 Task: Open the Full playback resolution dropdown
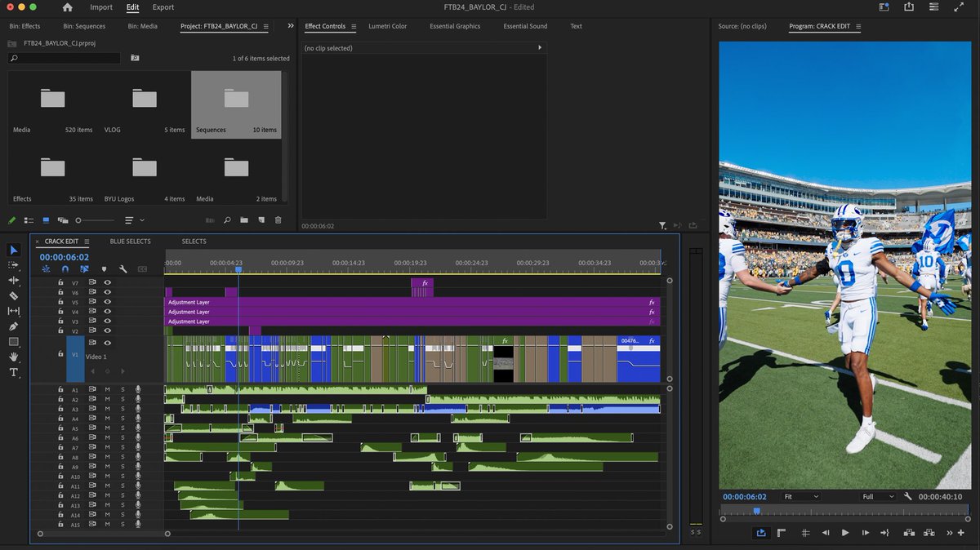[879, 496]
